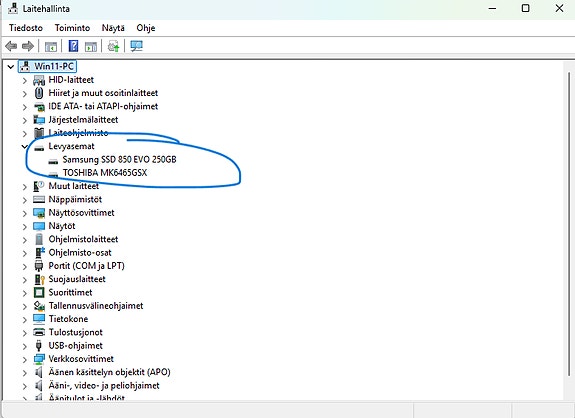Expand Verkkosovittimet network adapters
Image resolution: width=575 pixels, height=418 pixels.
(x=25, y=359)
